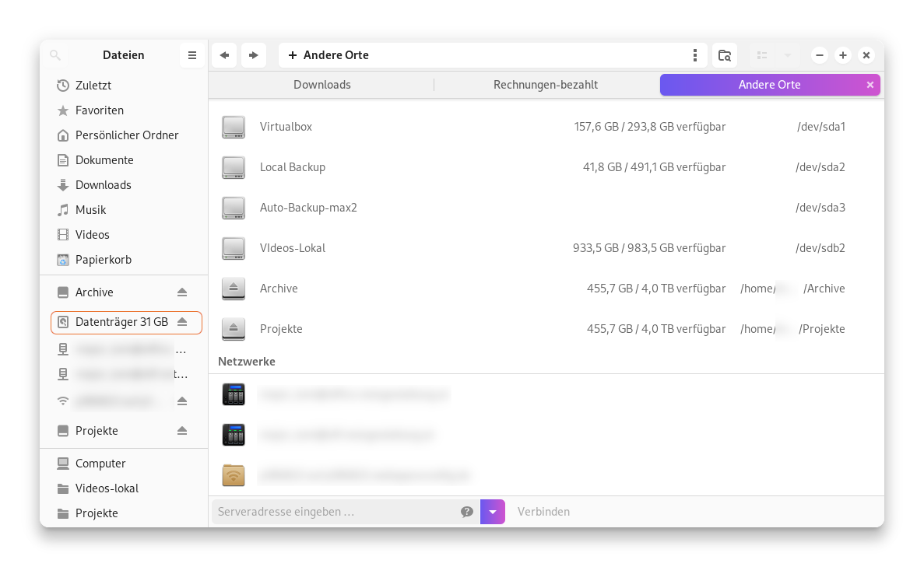Click the second blurred network computer in the sidebar
The height and width of the screenshot is (567, 924).
click(124, 374)
